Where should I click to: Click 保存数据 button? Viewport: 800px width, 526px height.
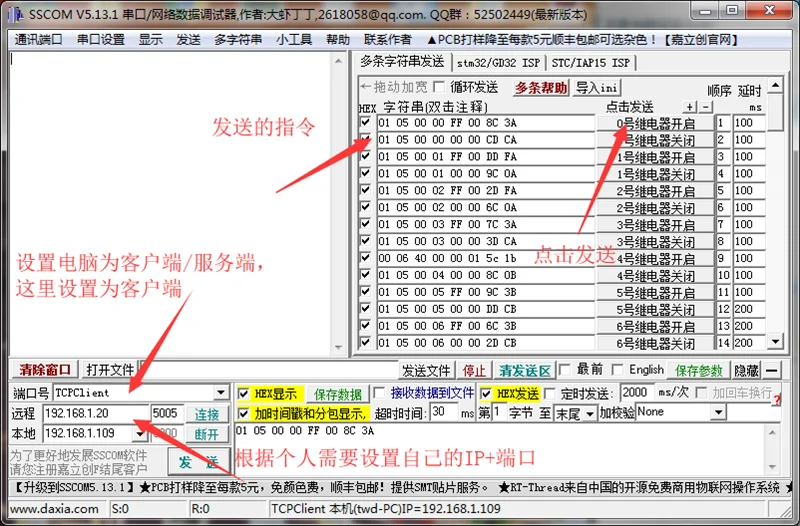[338, 394]
